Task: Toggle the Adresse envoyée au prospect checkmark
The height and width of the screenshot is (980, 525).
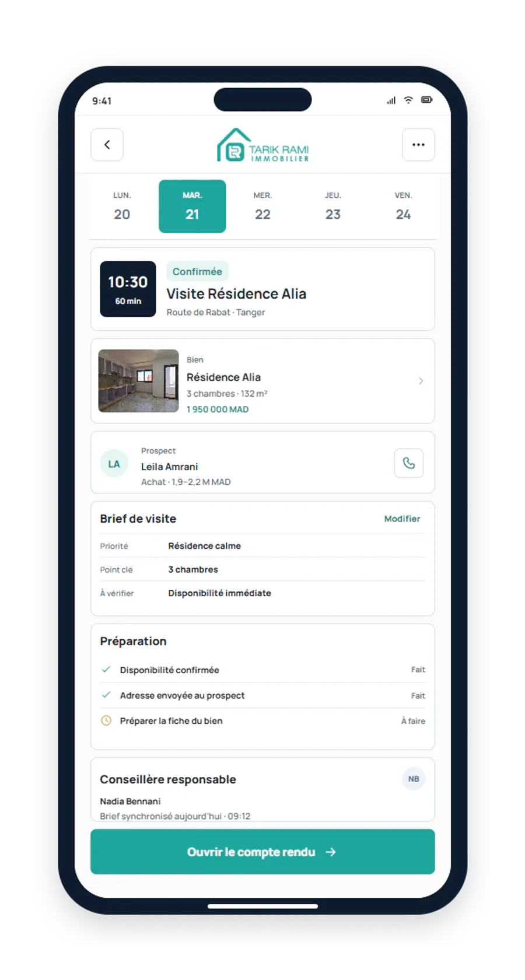Action: pyautogui.click(x=106, y=695)
